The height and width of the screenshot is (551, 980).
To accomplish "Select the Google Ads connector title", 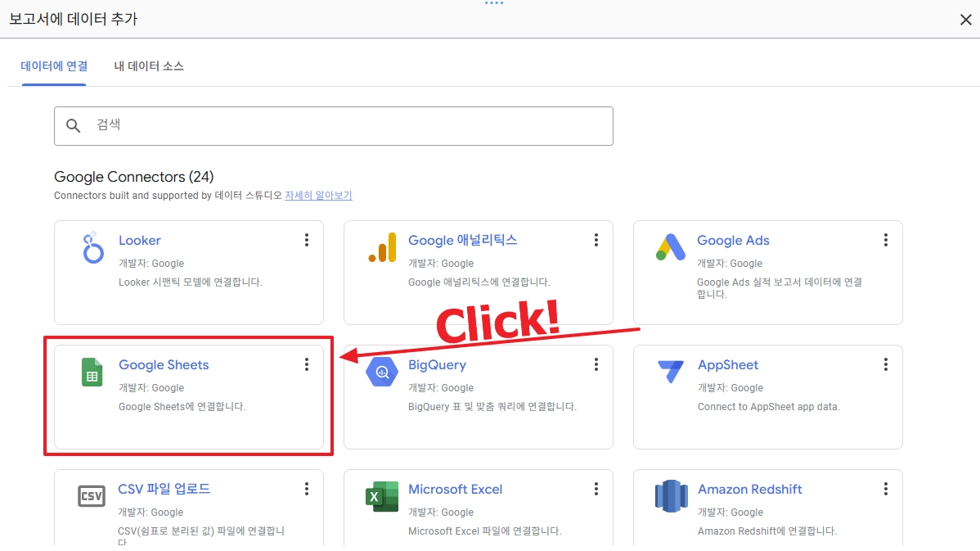I will click(x=733, y=240).
